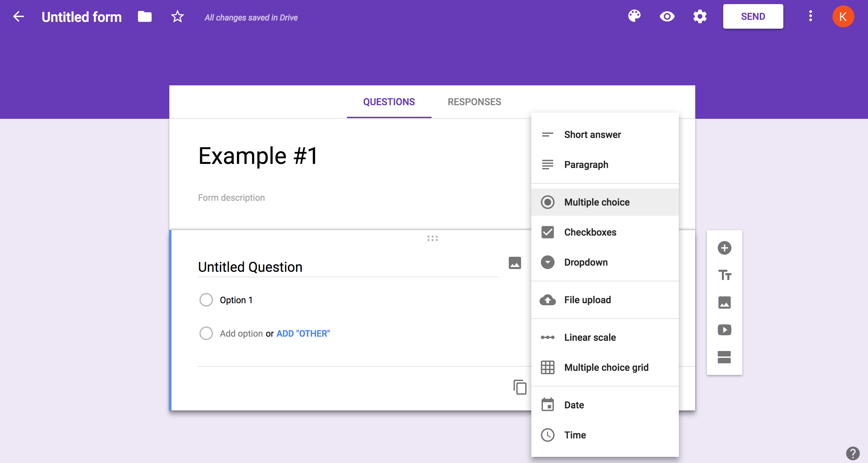Click the Form description field
868x463 pixels.
[x=232, y=198]
